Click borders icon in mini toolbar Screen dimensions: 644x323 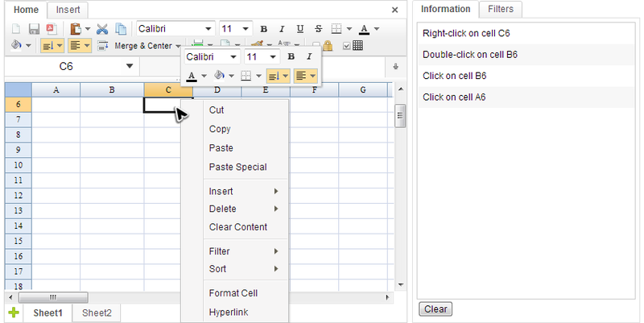pos(246,76)
